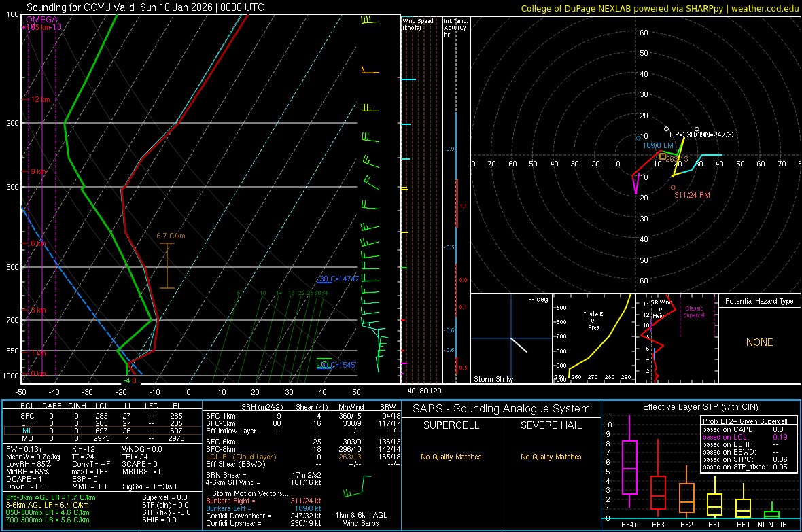The height and width of the screenshot is (532, 802).
Task: Click the orange storm motion square on hodograph
Action: click(x=663, y=156)
